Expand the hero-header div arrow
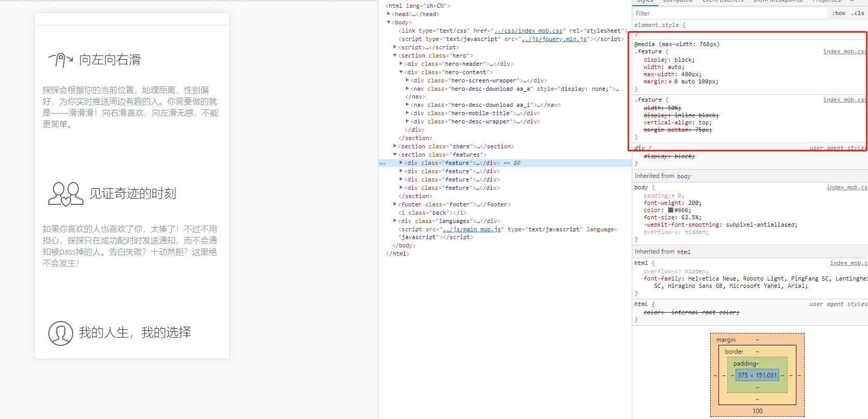 tap(401, 64)
